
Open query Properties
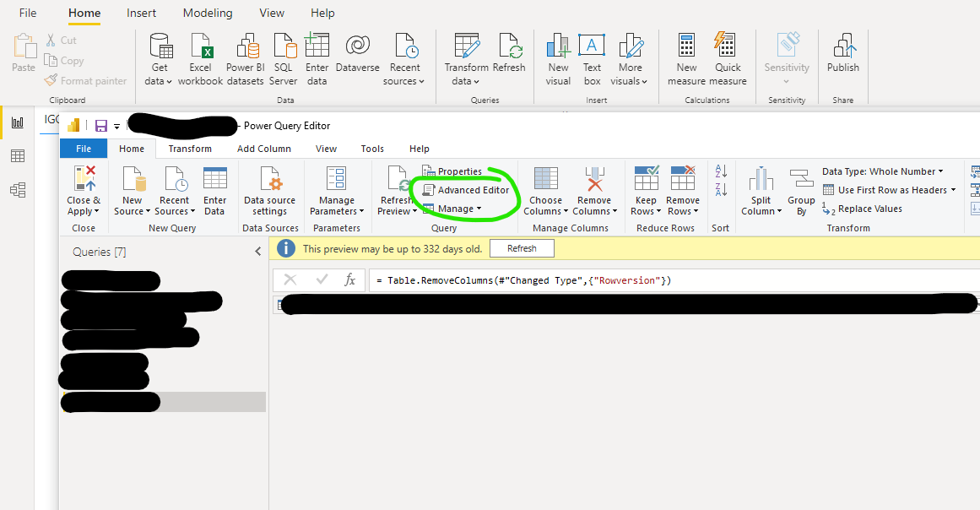pyautogui.click(x=452, y=171)
